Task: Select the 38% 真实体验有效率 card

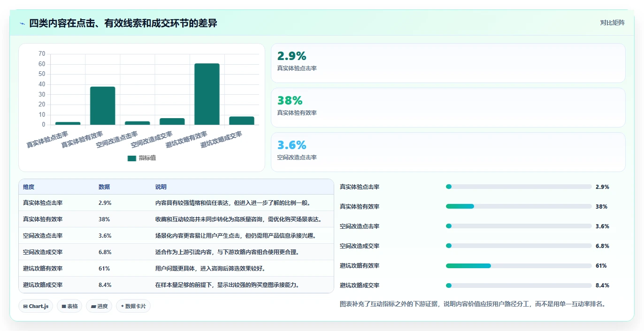Action: [x=448, y=107]
